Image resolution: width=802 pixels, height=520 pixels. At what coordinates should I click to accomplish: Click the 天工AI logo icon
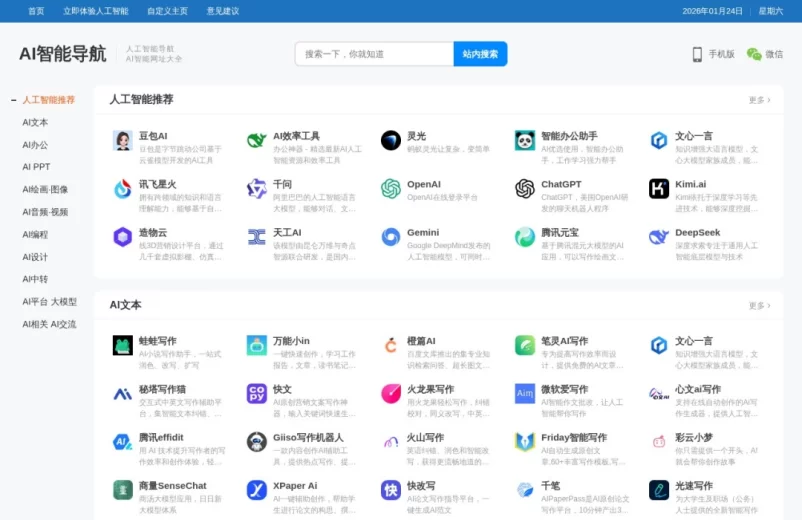pyautogui.click(x=257, y=237)
